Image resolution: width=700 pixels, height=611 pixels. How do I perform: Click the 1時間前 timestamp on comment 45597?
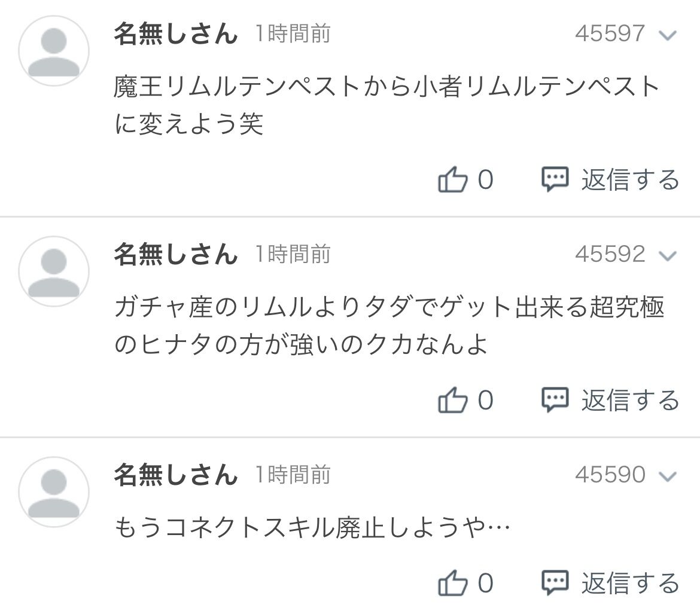pyautogui.click(x=293, y=33)
